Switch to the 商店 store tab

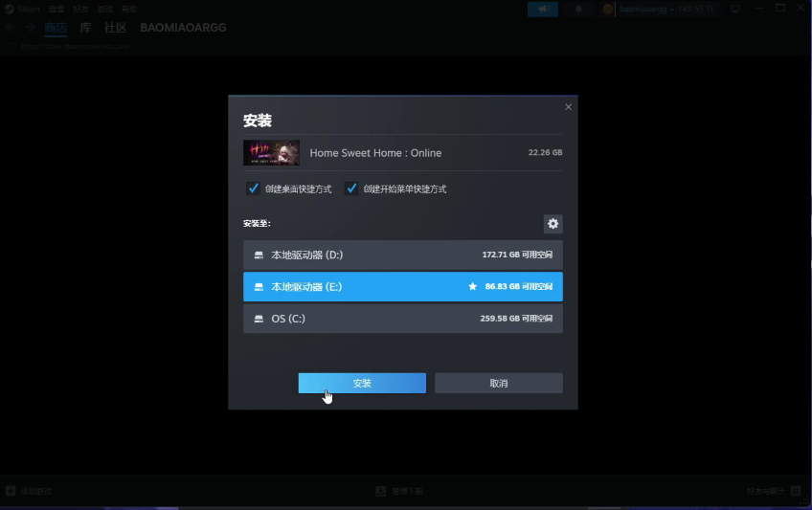click(56, 28)
